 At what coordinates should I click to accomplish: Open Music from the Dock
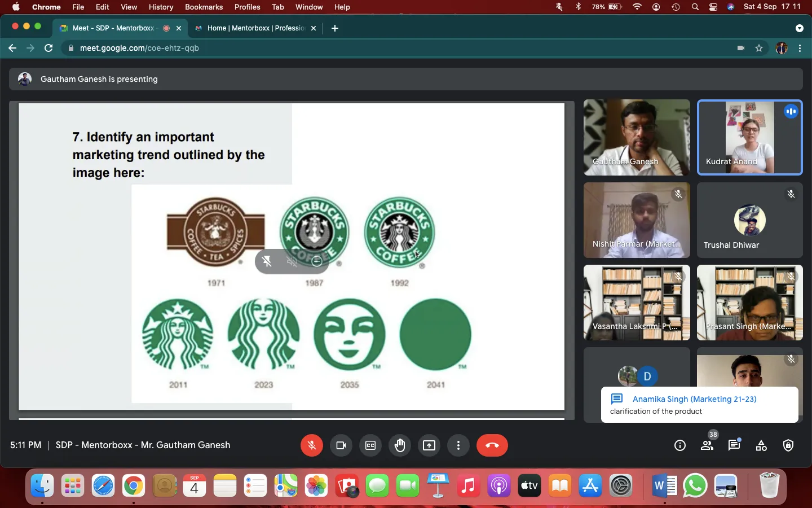point(469,485)
